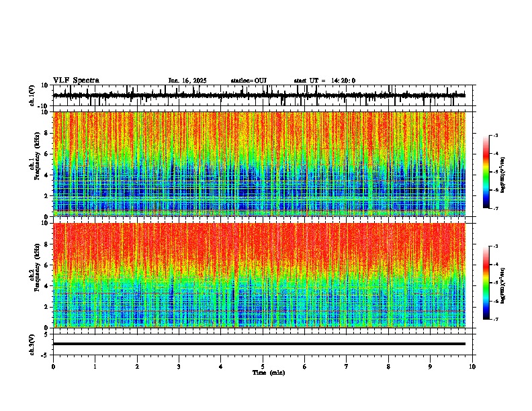This screenshot has width=532, height=411.
Task: Click the "10" tick on the Time axis
Action: click(x=472, y=367)
